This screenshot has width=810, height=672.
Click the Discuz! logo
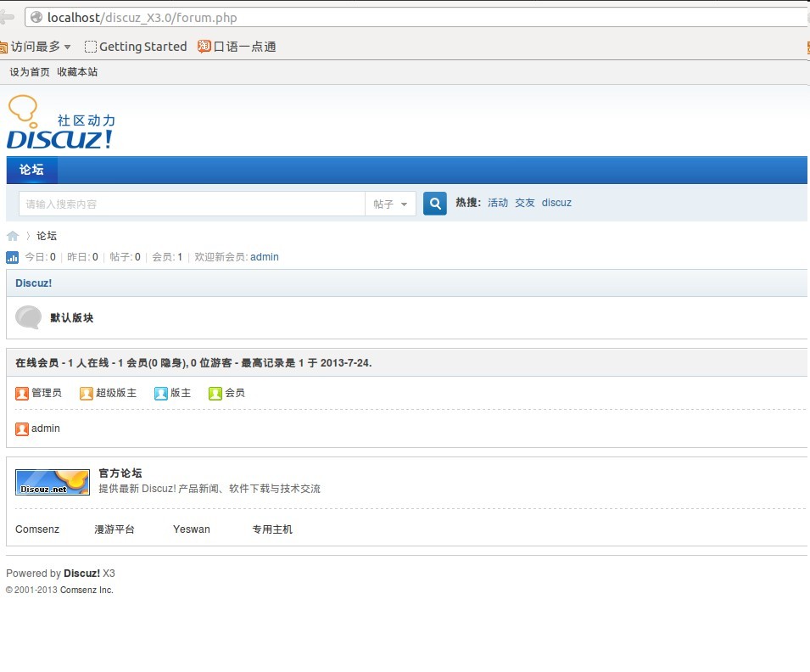61,122
